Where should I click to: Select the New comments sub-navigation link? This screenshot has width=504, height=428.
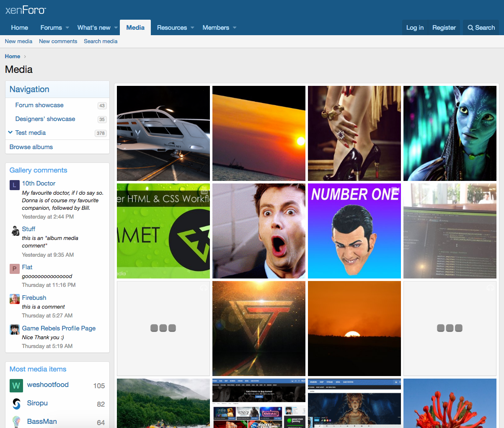(58, 41)
